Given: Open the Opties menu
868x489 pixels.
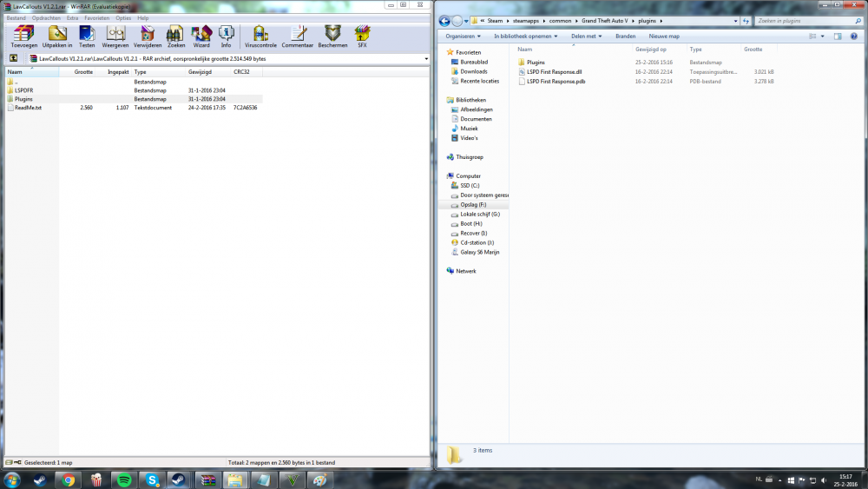Looking at the screenshot, I should [x=123, y=17].
